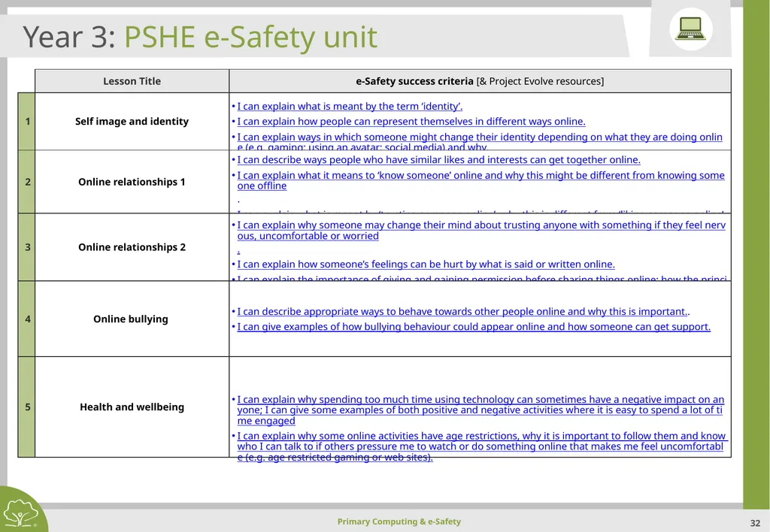Image resolution: width=770 pixels, height=532 pixels.
Task: Click lesson number 1 cell
Action: [27, 121]
